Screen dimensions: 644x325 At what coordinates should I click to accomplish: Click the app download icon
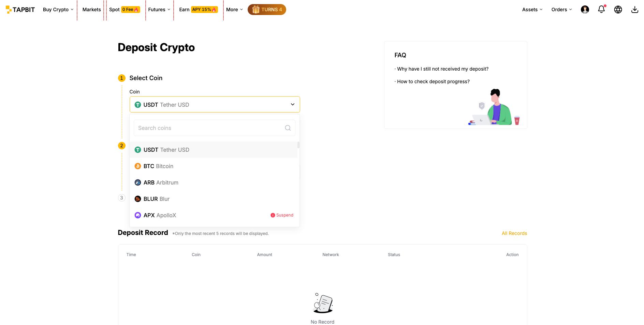tap(635, 9)
